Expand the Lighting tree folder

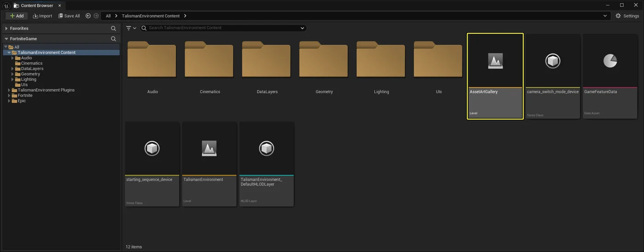(x=13, y=79)
